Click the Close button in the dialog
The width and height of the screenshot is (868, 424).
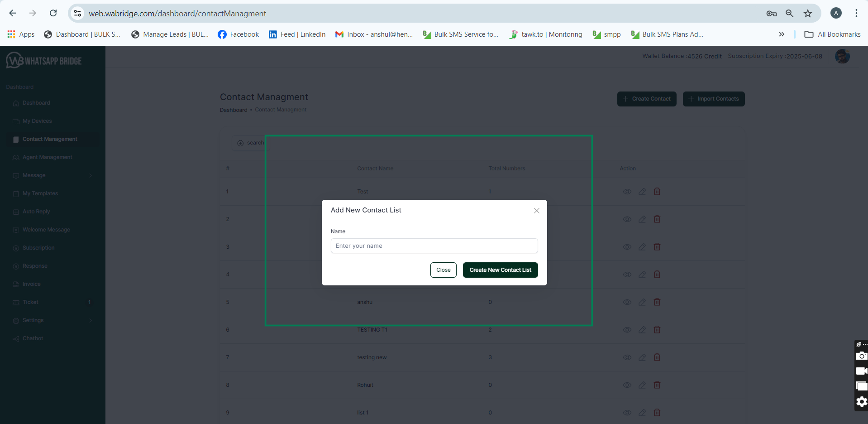444,270
